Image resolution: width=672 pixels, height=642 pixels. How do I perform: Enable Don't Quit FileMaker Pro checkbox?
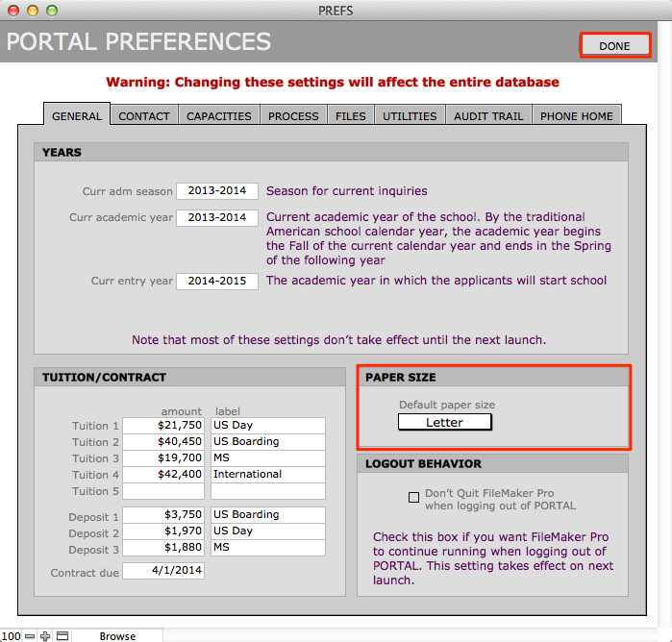click(413, 498)
